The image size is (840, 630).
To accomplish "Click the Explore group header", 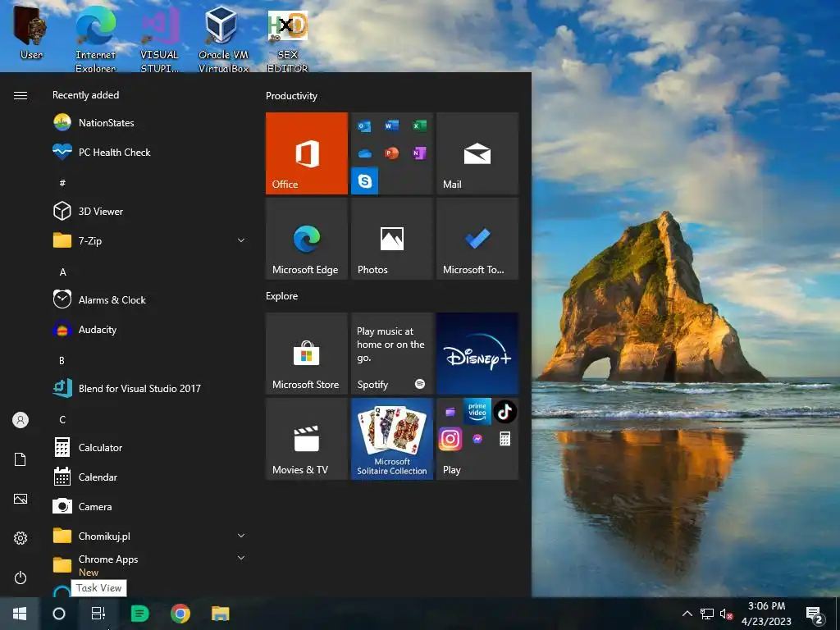I will coord(282,295).
